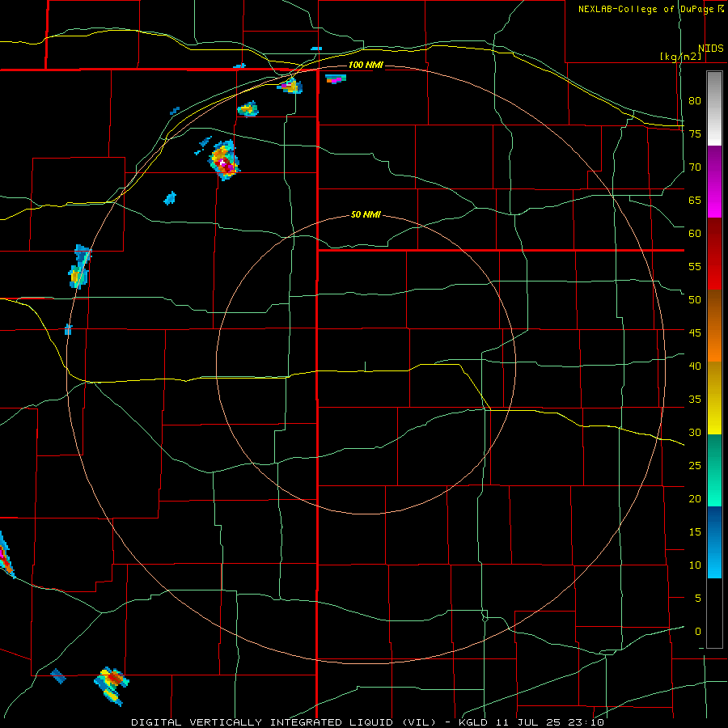Click the 0 value on the color scale
728x728 pixels.
click(698, 632)
